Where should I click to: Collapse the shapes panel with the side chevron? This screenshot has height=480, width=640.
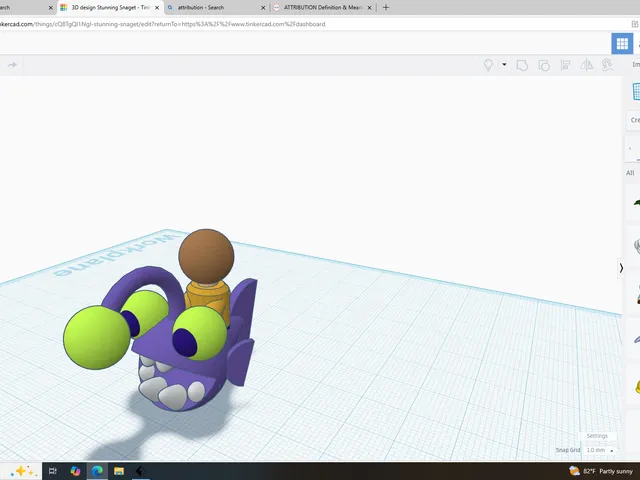coord(621,268)
